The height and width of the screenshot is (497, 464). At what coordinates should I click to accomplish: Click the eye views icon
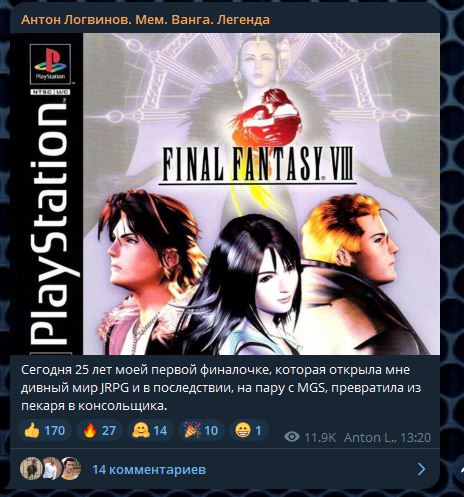292,437
